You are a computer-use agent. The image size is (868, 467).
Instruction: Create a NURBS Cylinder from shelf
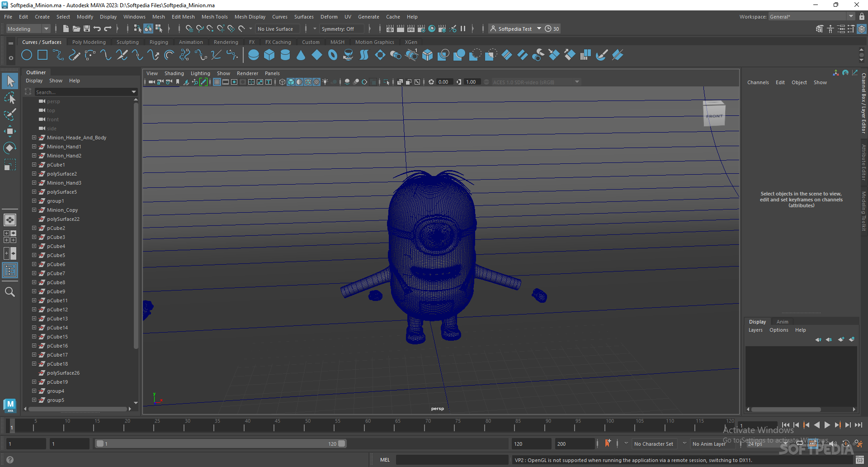285,55
